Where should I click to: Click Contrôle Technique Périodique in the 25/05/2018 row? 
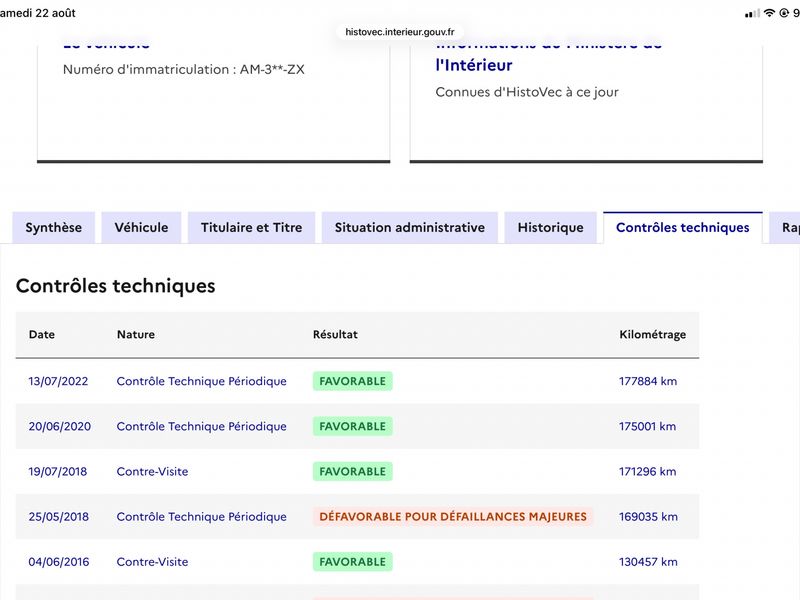click(202, 517)
